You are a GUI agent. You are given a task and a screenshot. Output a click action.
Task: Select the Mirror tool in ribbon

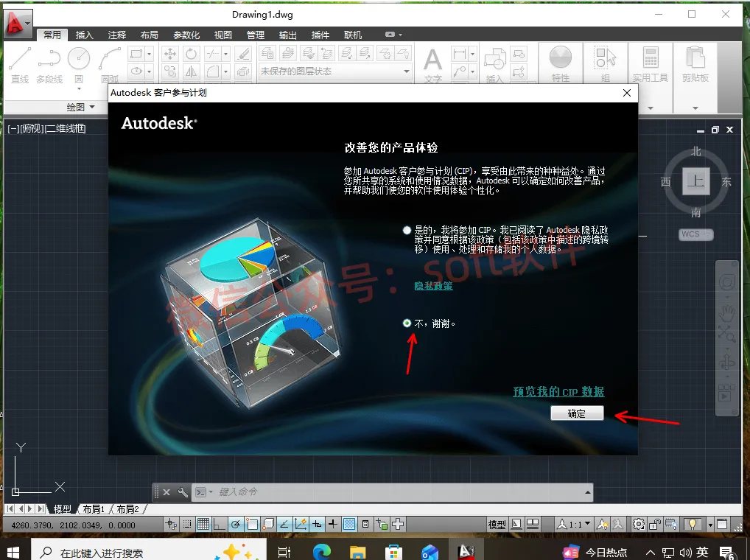191,71
